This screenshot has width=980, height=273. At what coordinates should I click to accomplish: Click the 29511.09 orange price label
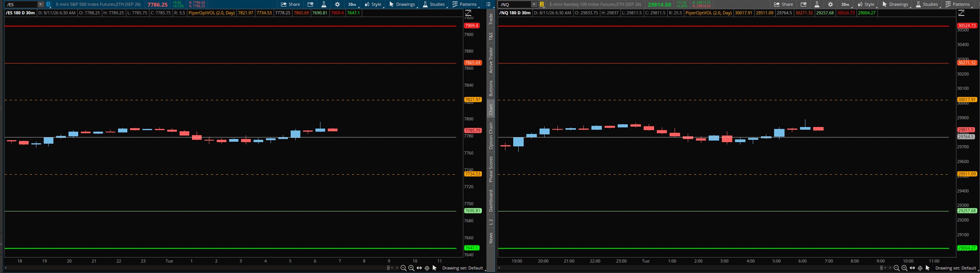pyautogui.click(x=966, y=174)
